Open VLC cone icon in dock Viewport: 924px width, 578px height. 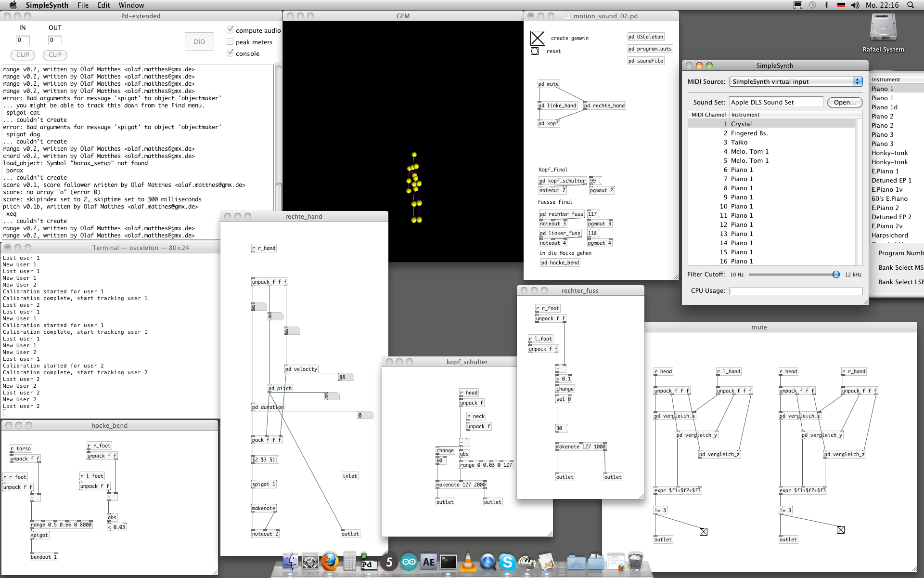(x=468, y=562)
